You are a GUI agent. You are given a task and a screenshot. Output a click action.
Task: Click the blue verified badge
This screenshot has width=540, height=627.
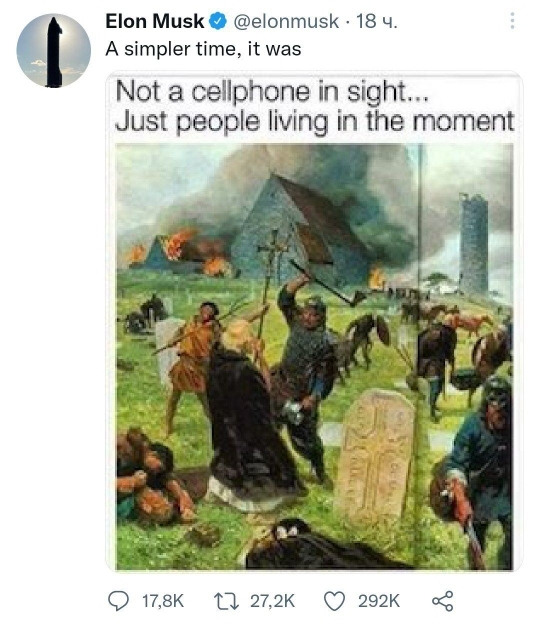(218, 21)
